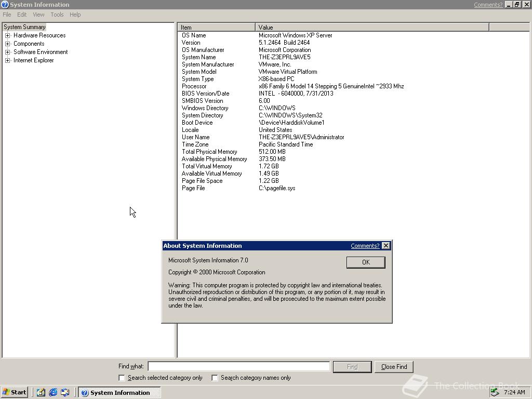This screenshot has height=399, width=532.
Task: Click the 373.50 MB value
Action: 272,159
